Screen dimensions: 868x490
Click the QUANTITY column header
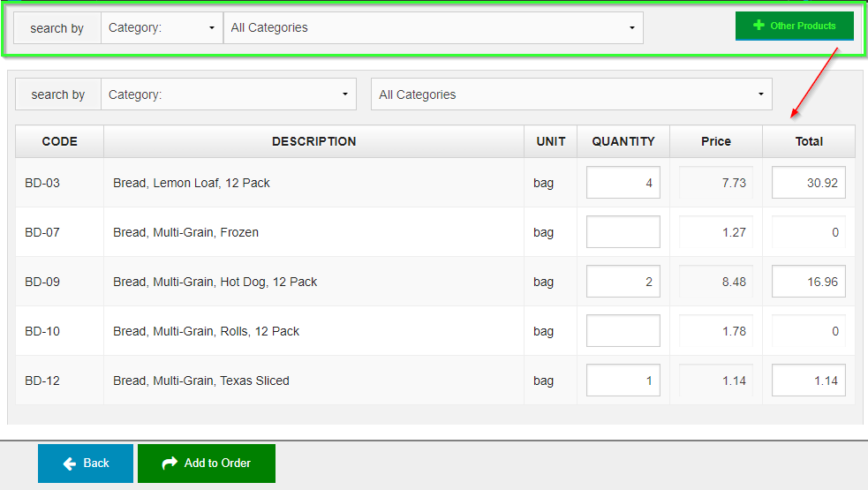(x=623, y=141)
